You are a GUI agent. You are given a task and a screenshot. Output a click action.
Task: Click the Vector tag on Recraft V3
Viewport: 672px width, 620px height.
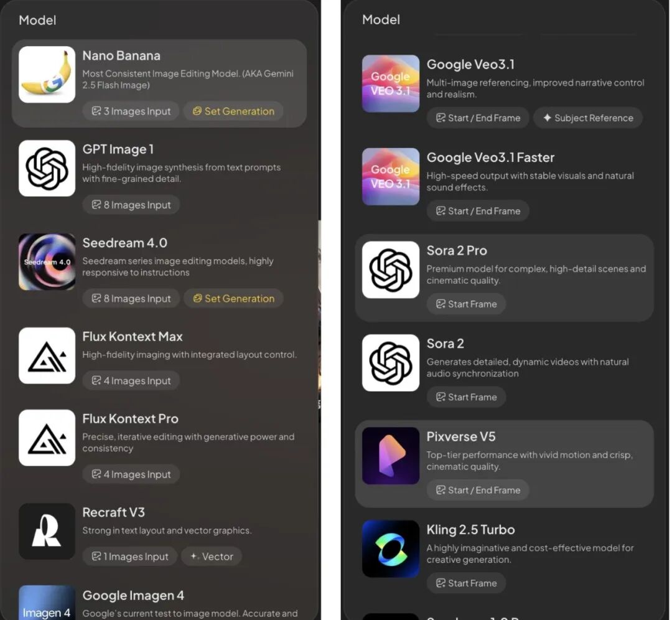(x=212, y=557)
